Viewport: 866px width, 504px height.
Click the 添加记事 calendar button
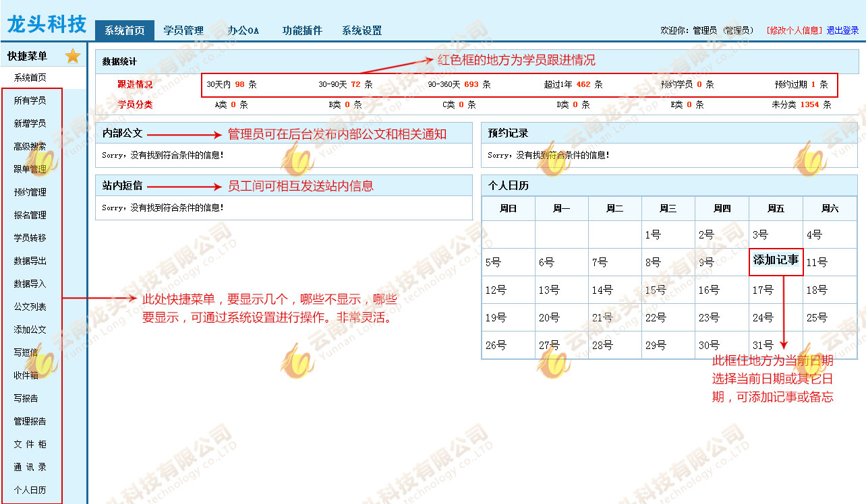pos(776,260)
